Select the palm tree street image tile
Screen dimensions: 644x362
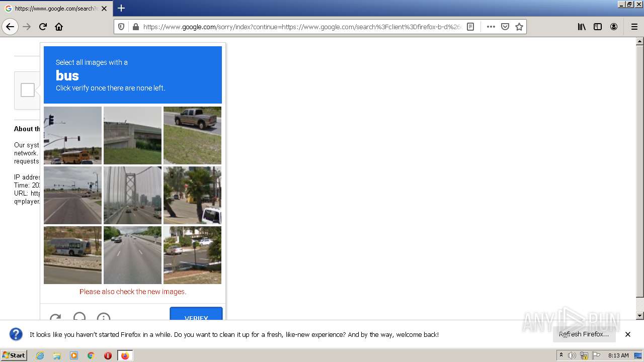click(192, 195)
